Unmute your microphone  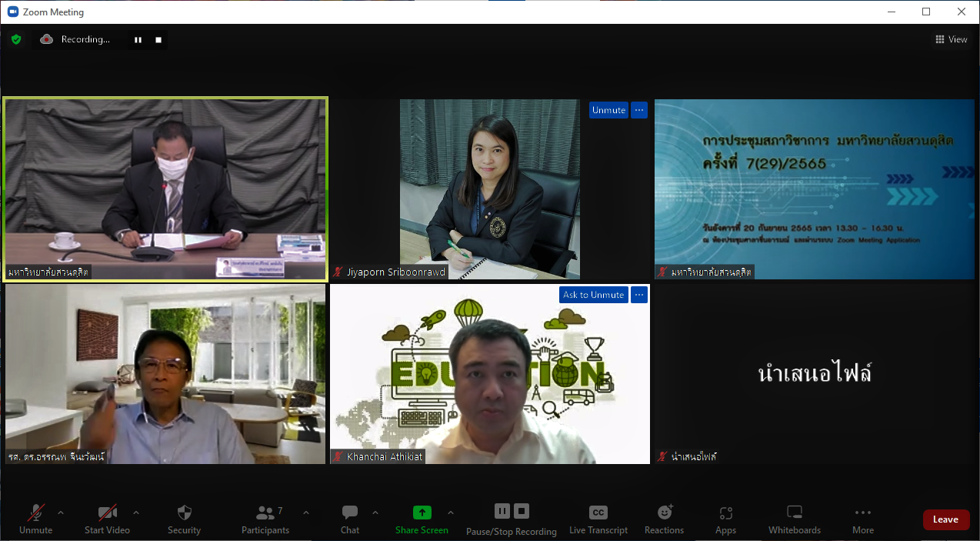(35, 519)
